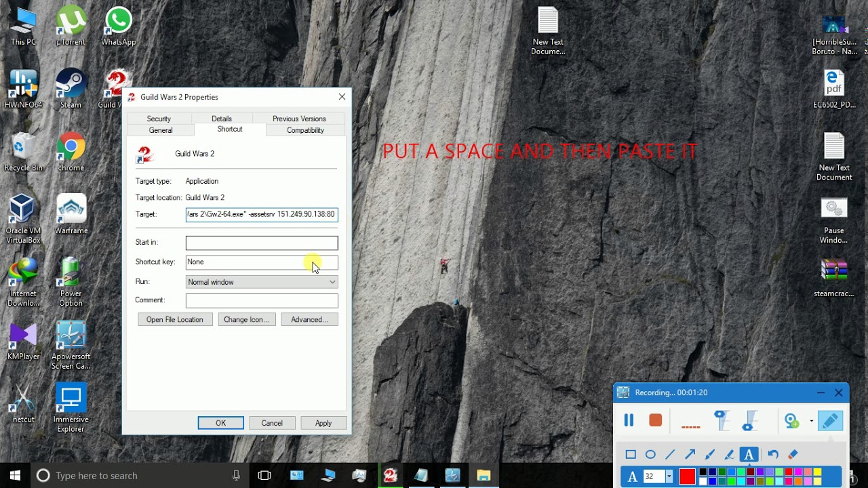Switch to the Details tab
868x488 pixels.
point(222,119)
